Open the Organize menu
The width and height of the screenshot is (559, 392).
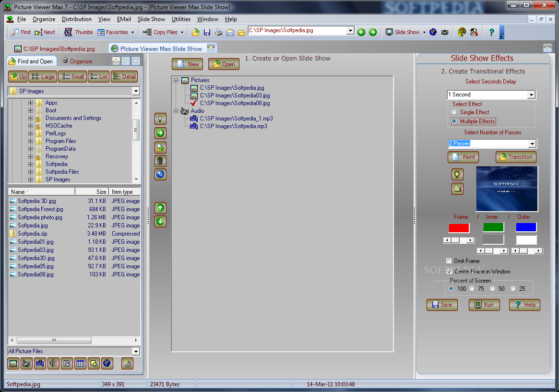point(44,19)
